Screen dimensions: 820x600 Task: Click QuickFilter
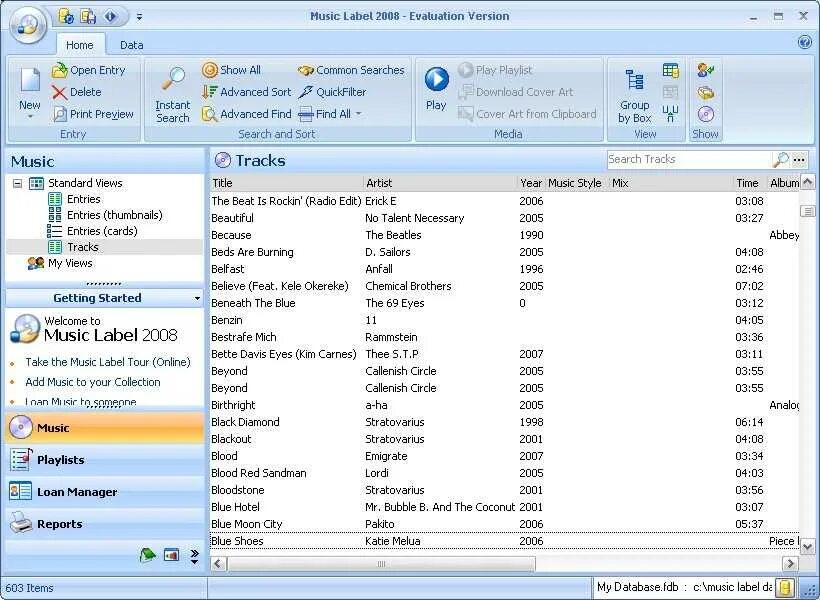332,92
